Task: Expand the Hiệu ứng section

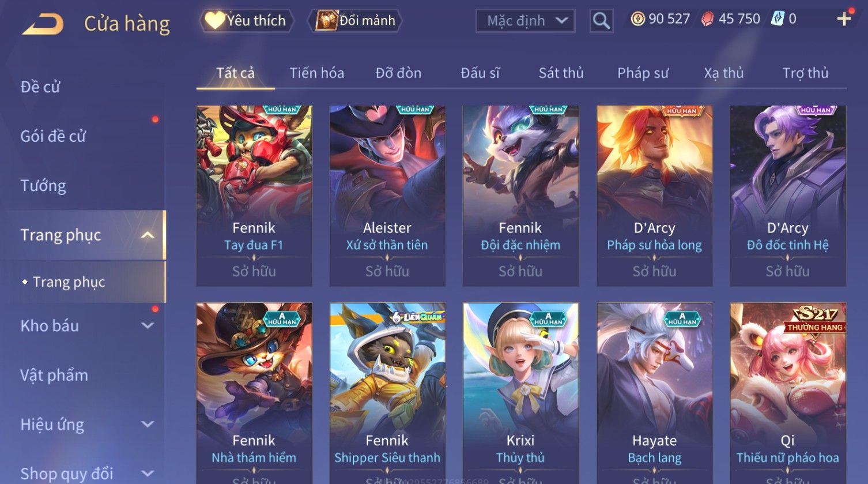Action: tap(148, 425)
